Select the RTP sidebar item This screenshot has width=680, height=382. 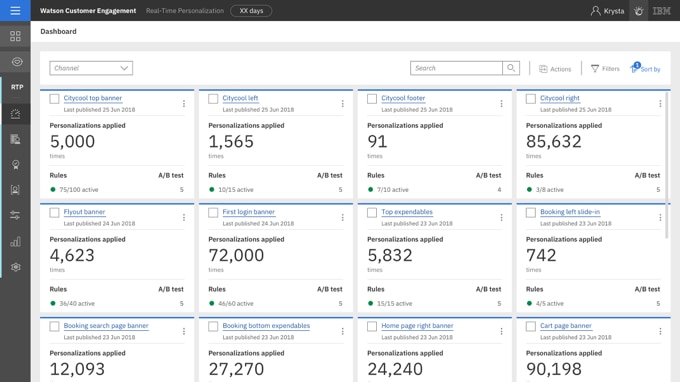click(17, 87)
